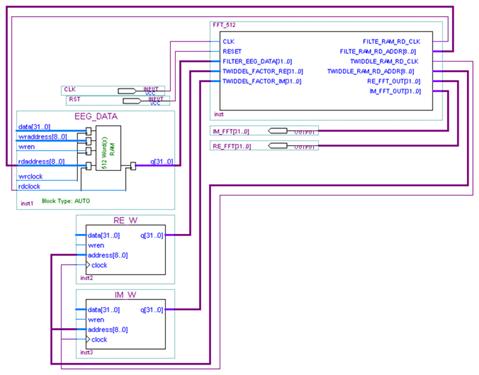Click the RST input pin symbol
The image size is (479, 375).
tap(132, 101)
